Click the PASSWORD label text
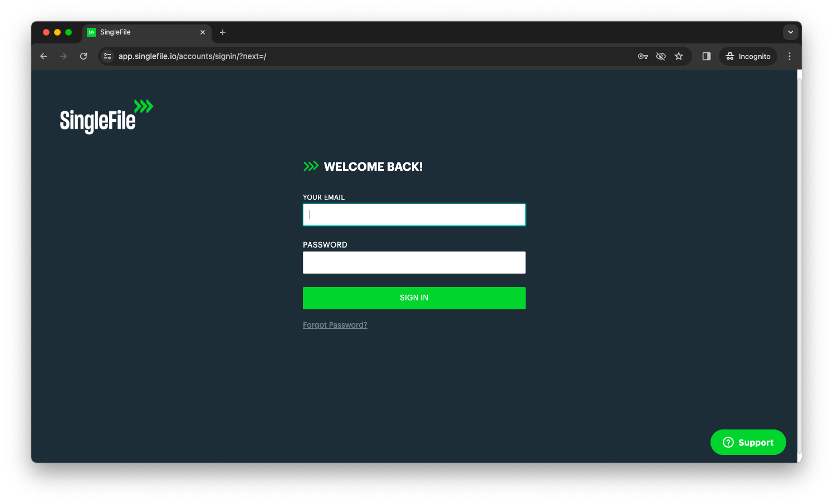Viewport: 833px width, 504px height. [325, 245]
